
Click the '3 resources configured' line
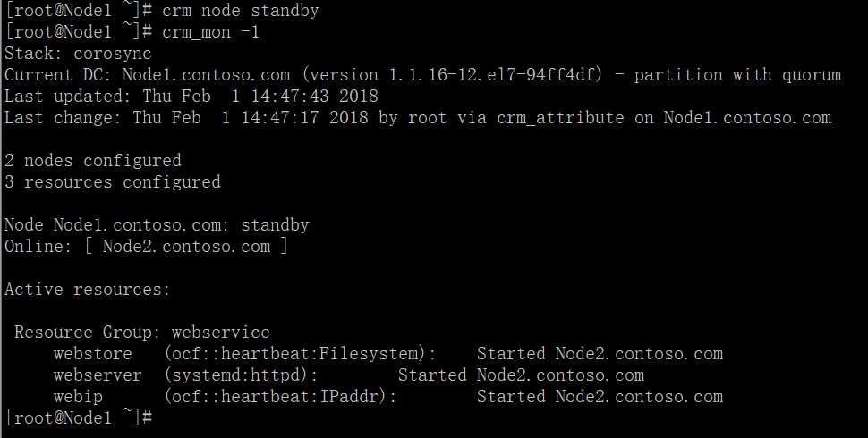(x=113, y=182)
